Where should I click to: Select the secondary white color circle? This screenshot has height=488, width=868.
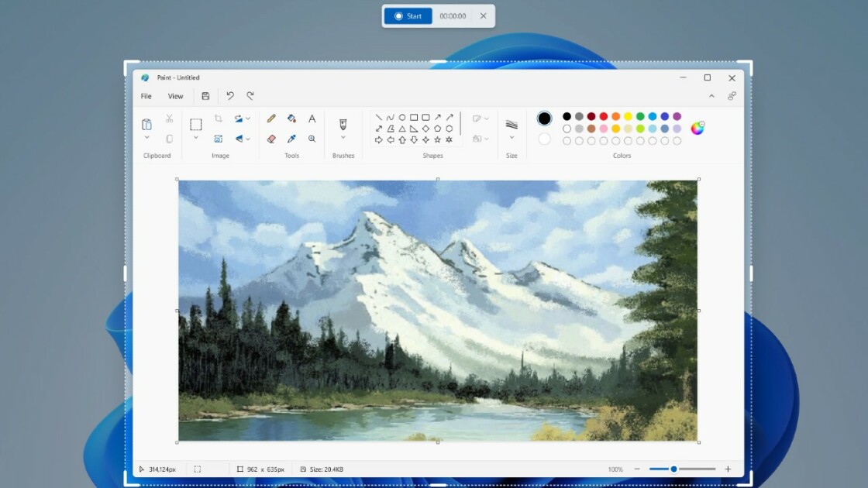click(x=545, y=139)
